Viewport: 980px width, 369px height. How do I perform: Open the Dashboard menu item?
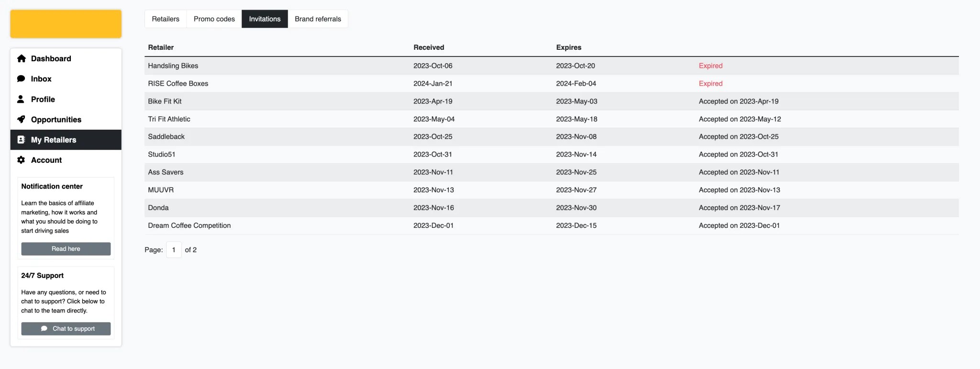66,58
